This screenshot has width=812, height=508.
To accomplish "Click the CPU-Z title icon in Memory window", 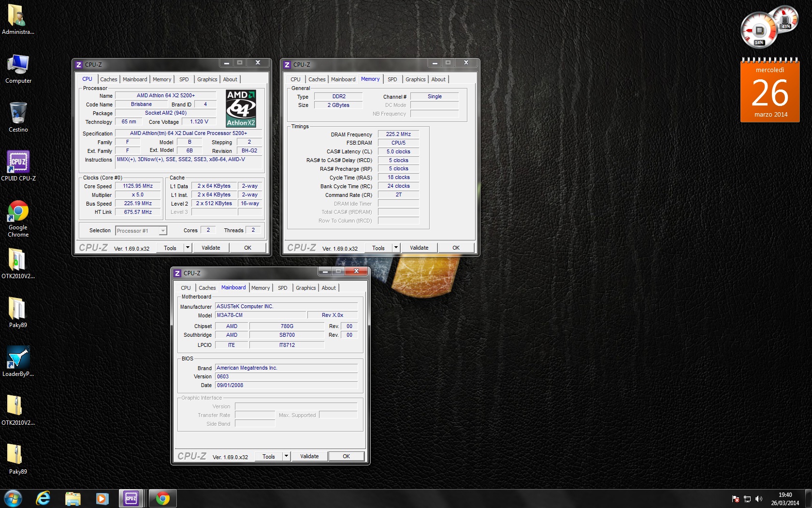I will point(287,64).
